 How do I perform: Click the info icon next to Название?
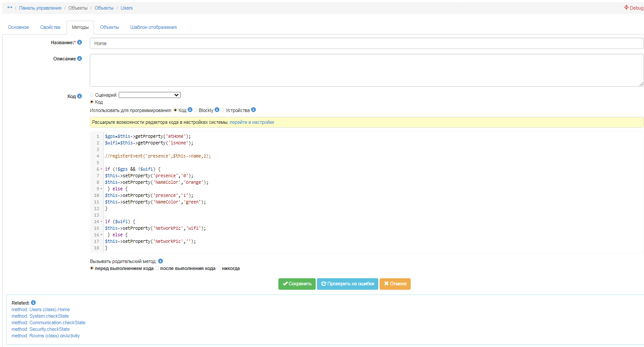80,42
